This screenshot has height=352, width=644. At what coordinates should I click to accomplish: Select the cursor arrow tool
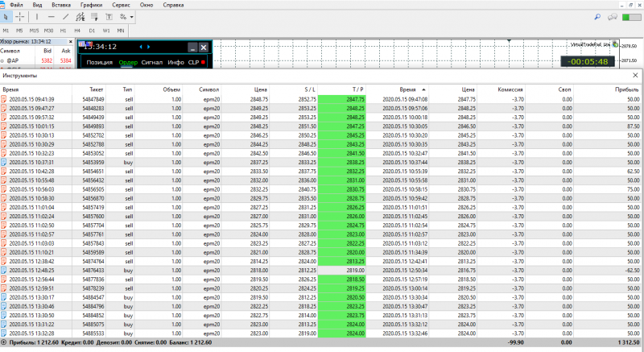[6, 16]
